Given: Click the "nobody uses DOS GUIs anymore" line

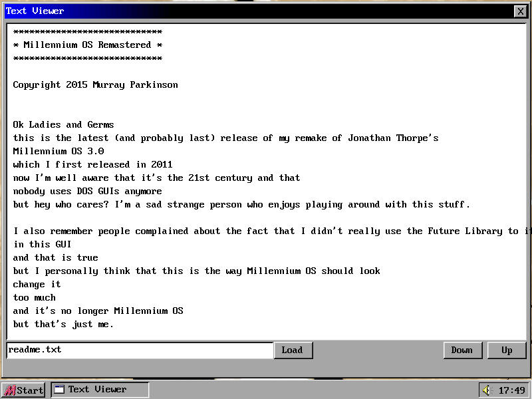Looking at the screenshot, I should (x=87, y=192).
